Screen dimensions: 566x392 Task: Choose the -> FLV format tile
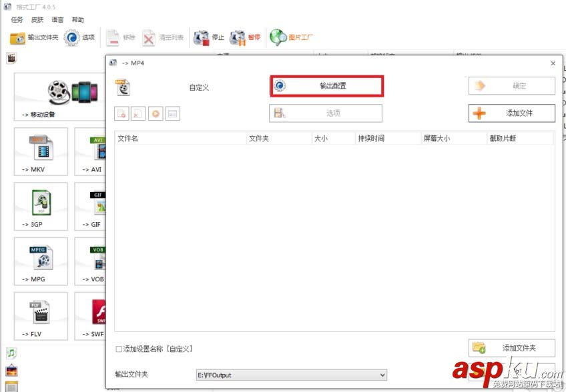pos(41,316)
